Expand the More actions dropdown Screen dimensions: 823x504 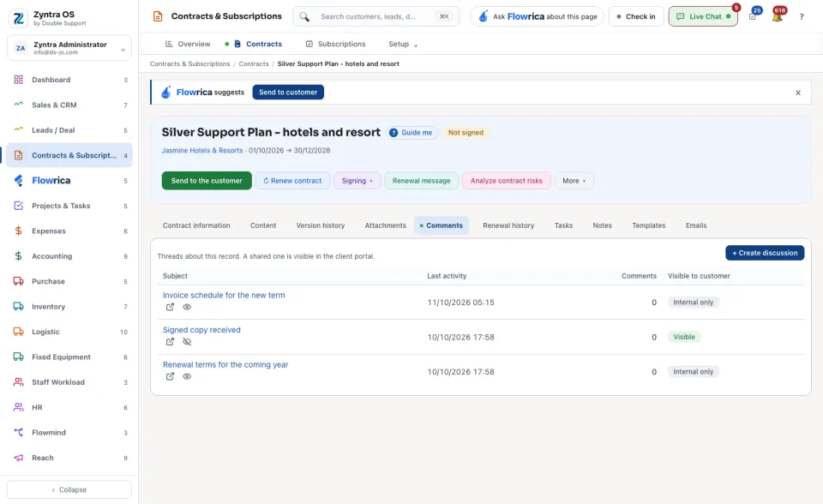pyautogui.click(x=574, y=181)
